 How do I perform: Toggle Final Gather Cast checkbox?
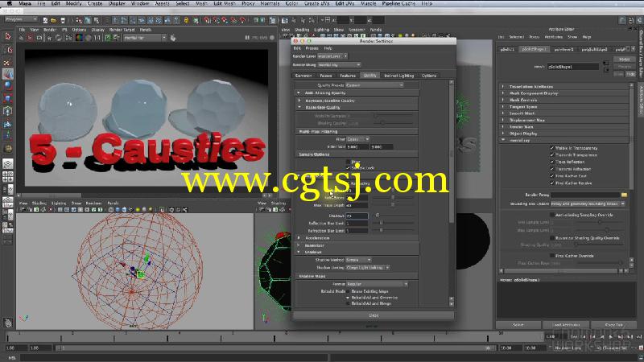[x=552, y=175]
